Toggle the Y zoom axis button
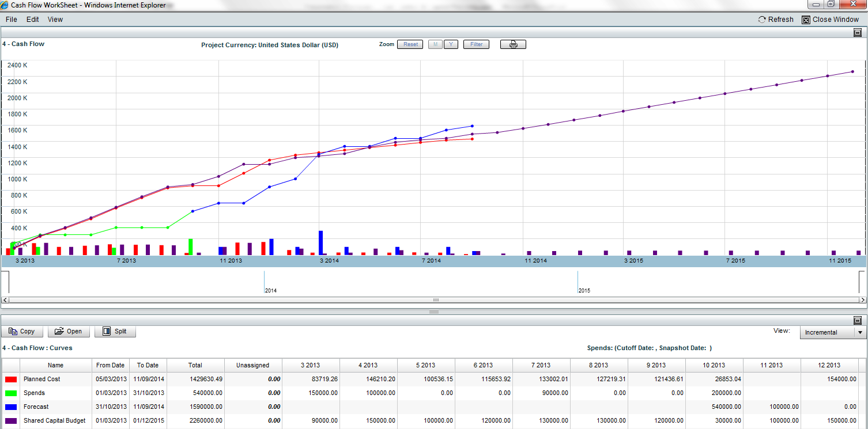Image resolution: width=868 pixels, height=429 pixels. click(x=451, y=44)
